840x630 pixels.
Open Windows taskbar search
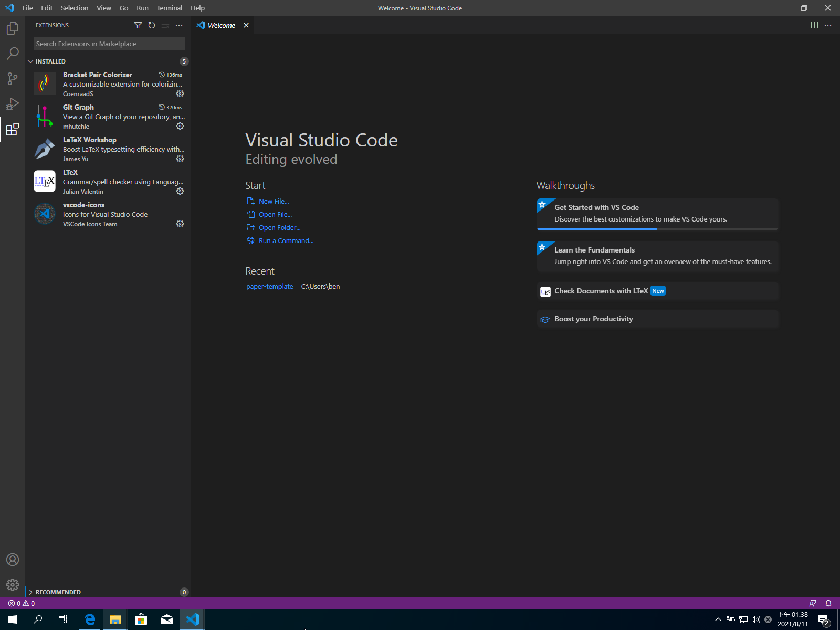[x=38, y=619]
